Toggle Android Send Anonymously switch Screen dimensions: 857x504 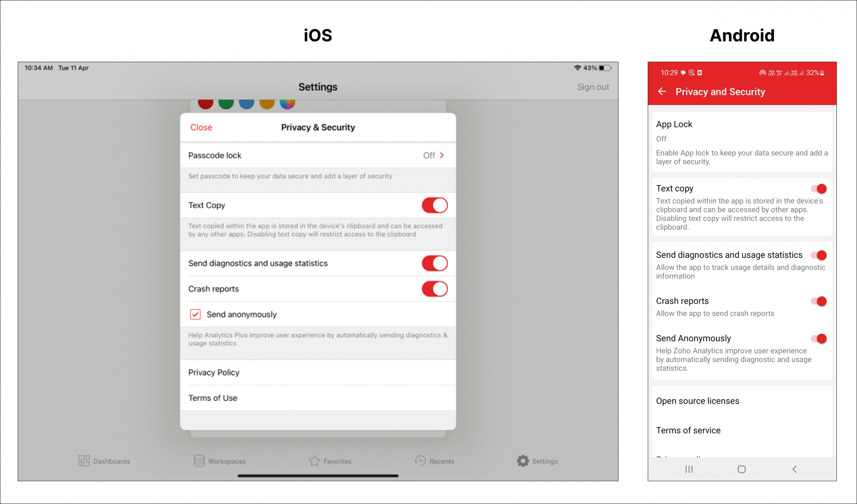(x=819, y=339)
